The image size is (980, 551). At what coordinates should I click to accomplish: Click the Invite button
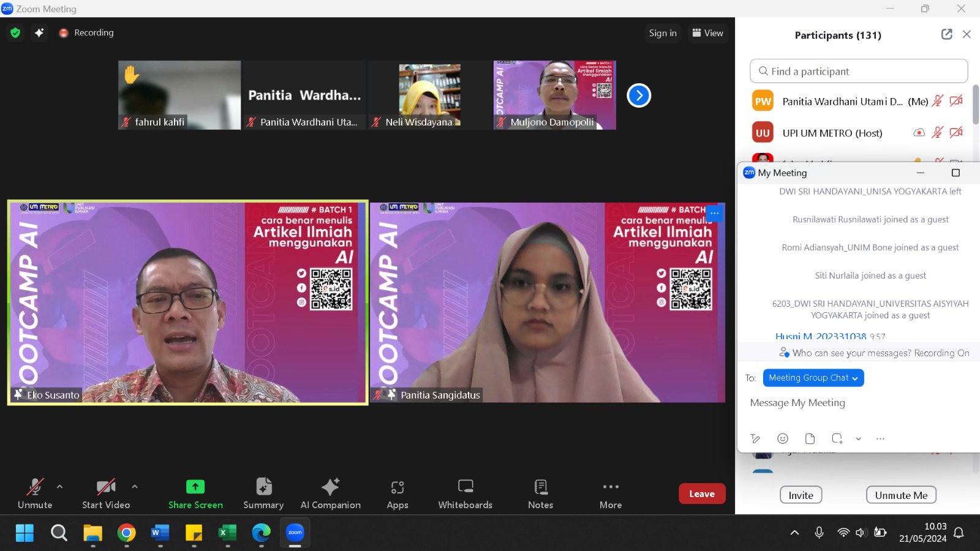[x=801, y=495]
